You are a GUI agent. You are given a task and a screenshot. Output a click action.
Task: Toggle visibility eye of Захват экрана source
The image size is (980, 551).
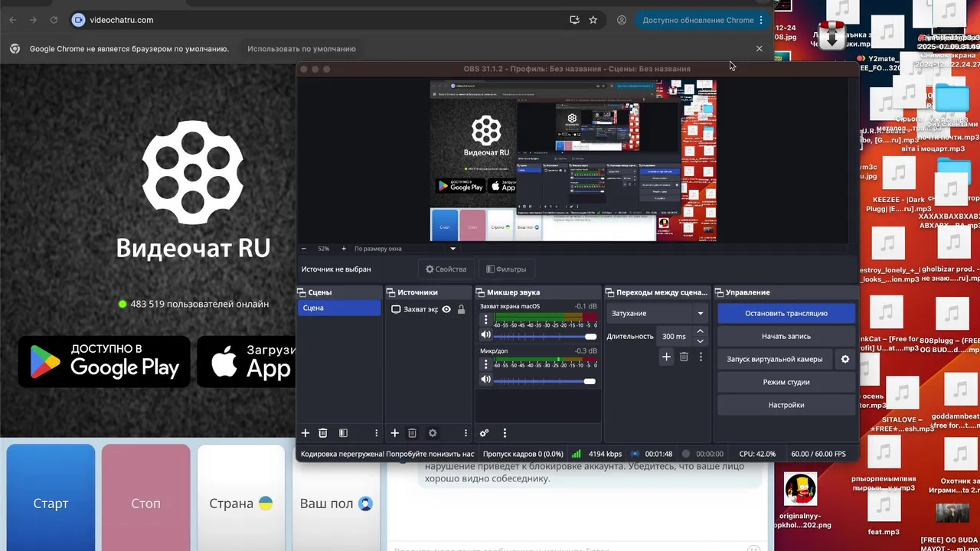(446, 309)
